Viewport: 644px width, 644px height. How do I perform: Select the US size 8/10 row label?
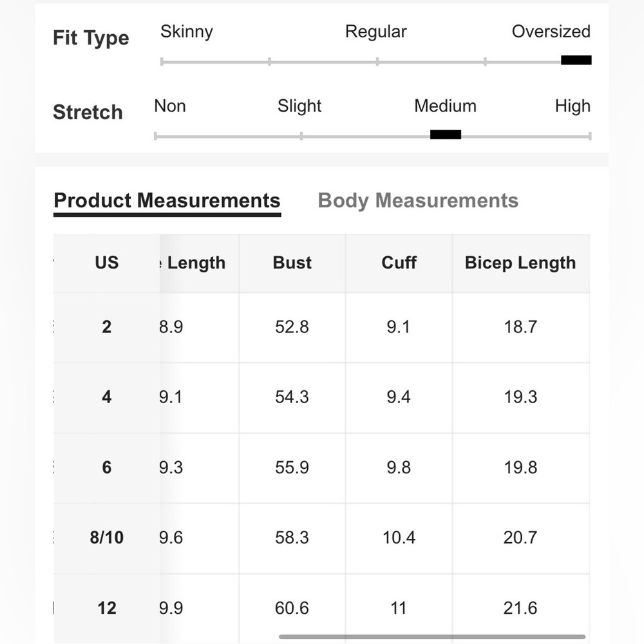[107, 538]
